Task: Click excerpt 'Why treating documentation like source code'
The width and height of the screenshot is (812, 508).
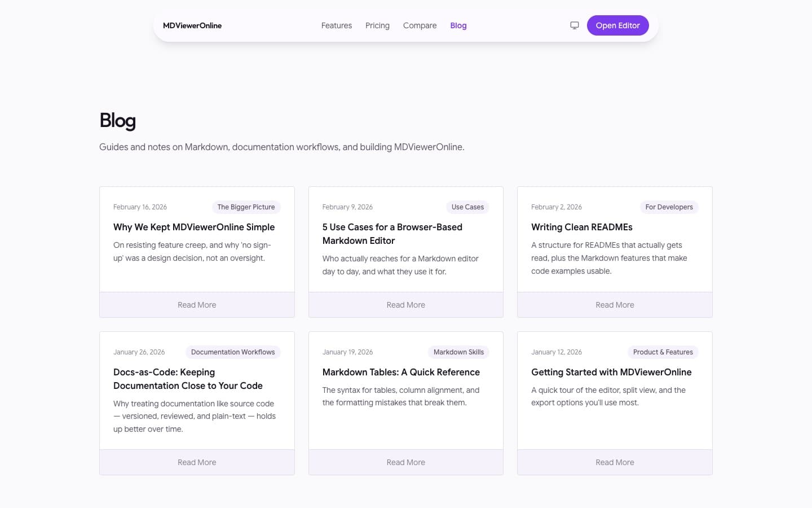Action: pyautogui.click(x=195, y=417)
